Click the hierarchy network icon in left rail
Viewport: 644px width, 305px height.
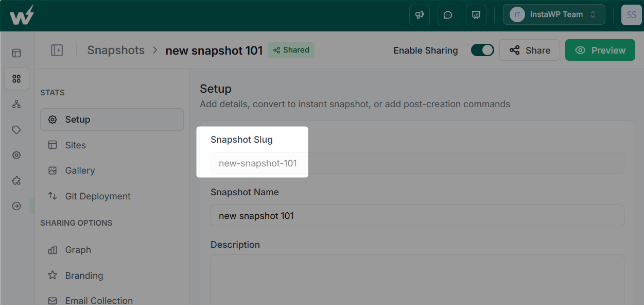pos(16,105)
